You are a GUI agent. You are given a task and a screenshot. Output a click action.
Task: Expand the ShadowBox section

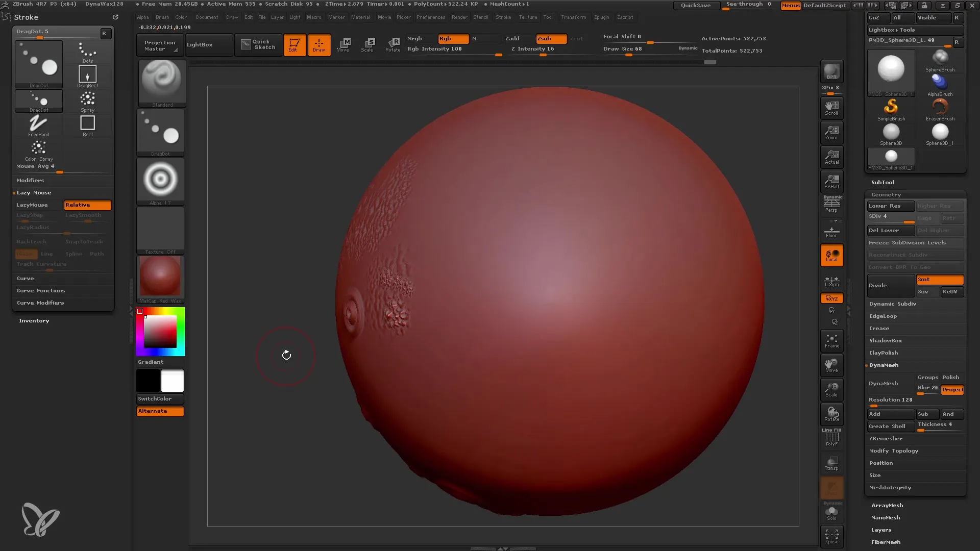(x=886, y=341)
